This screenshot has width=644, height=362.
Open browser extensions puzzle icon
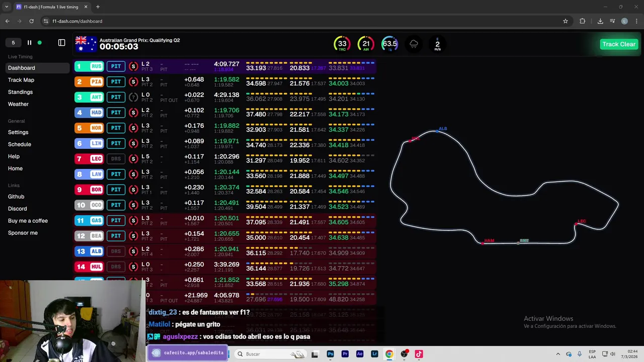583,21
